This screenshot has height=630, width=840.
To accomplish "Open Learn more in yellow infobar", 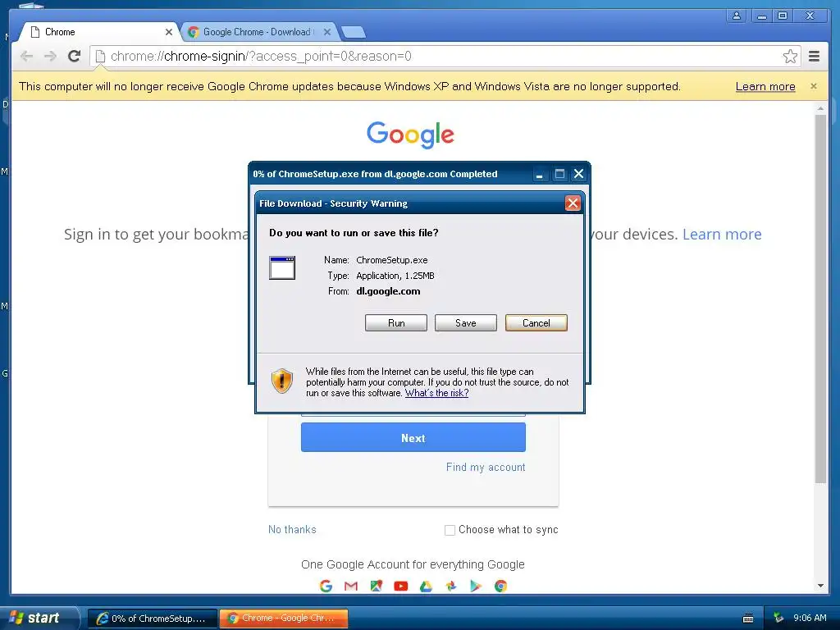I will (765, 86).
